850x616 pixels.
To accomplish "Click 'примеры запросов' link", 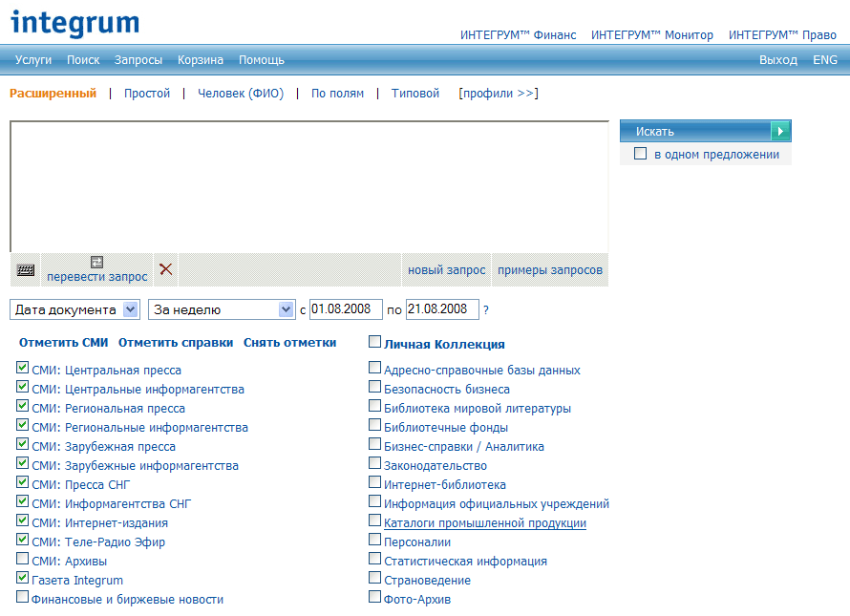I will pyautogui.click(x=550, y=270).
